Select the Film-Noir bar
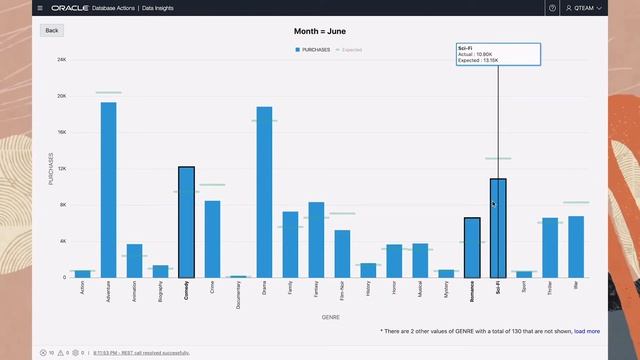Image resolution: width=640 pixels, height=360 pixels. coord(342,254)
